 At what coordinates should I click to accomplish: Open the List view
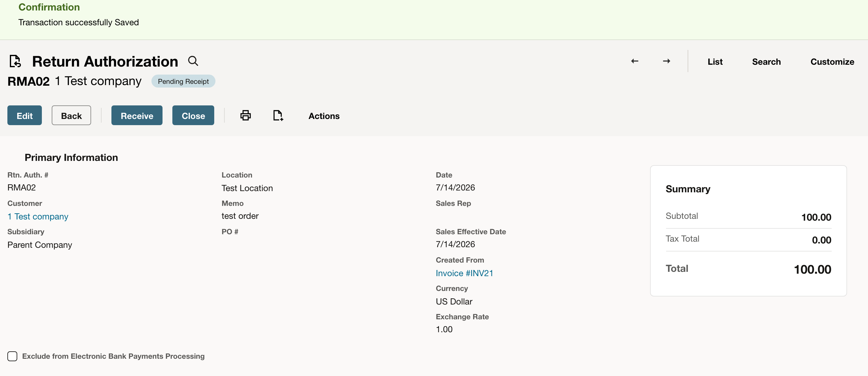pos(715,62)
